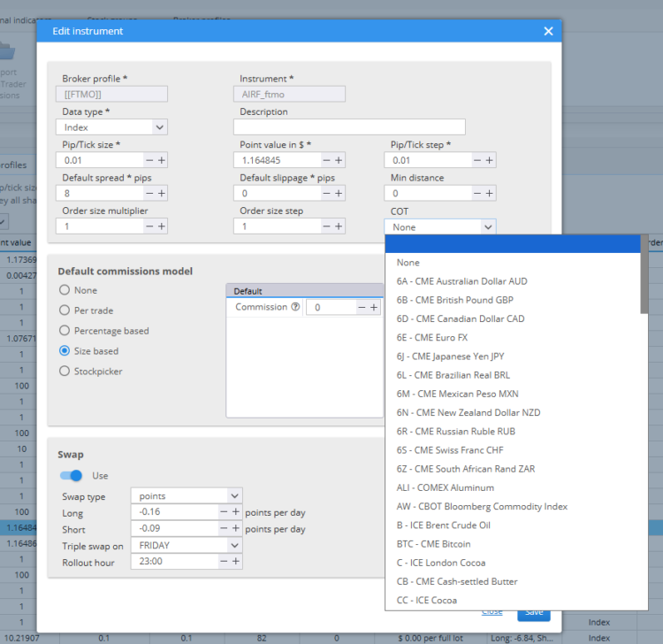Choose 6E - CME Euro FX
Viewport: 663px width, 644px height.
(x=513, y=338)
